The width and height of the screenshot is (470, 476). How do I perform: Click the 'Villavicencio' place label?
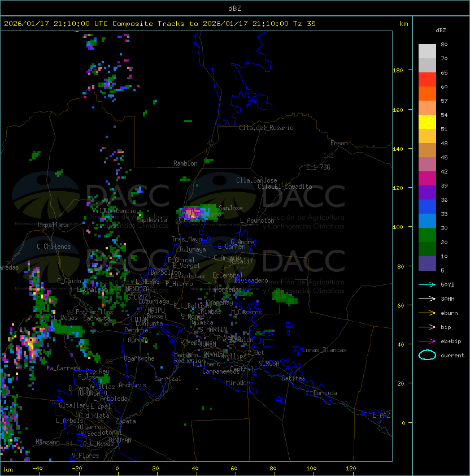point(114,211)
